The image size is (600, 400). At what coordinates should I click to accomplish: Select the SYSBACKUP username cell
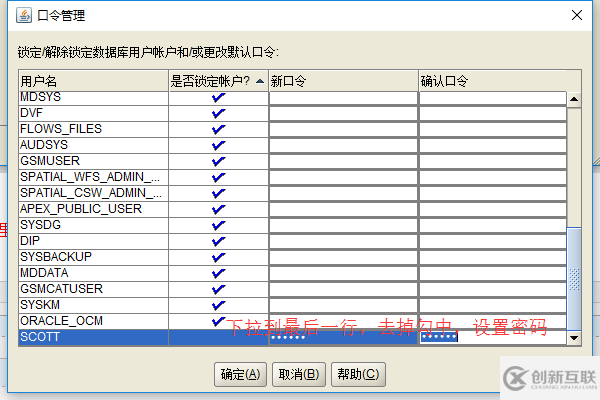(x=93, y=257)
